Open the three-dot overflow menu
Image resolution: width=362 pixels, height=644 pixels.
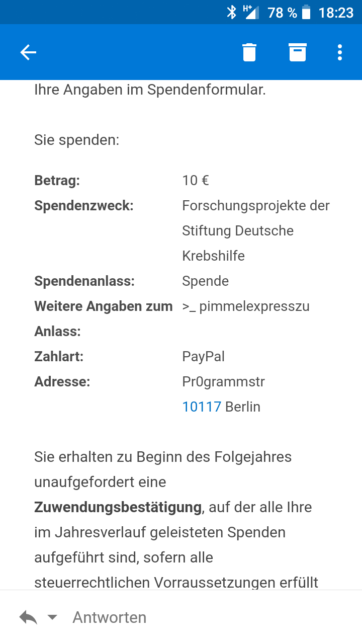tap(340, 52)
